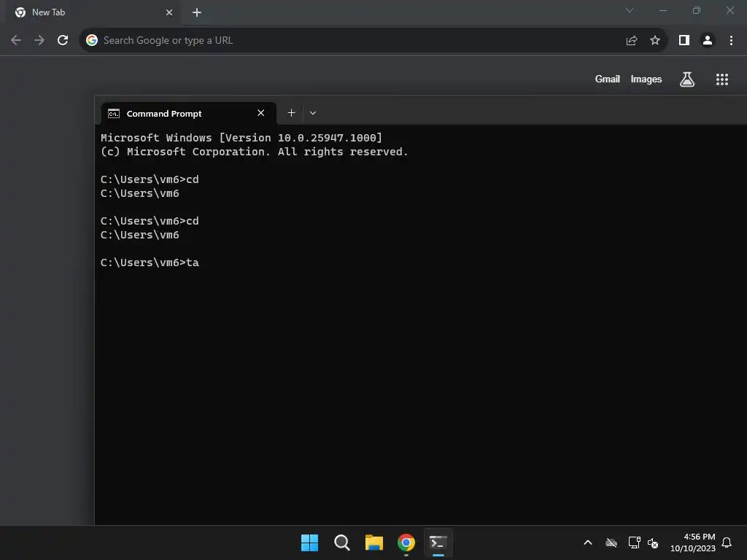Open Windows taskbar search
Screen dimensions: 747x560
(341, 542)
